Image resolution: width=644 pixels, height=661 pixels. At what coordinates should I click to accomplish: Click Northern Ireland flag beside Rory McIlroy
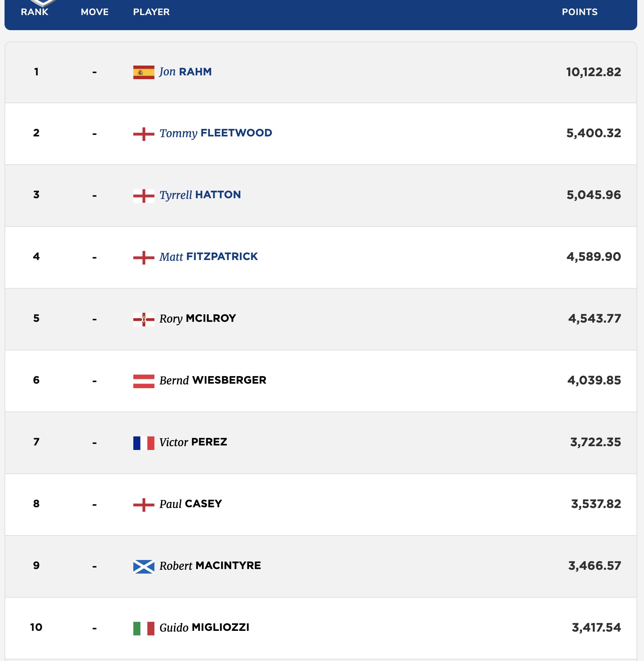143,319
